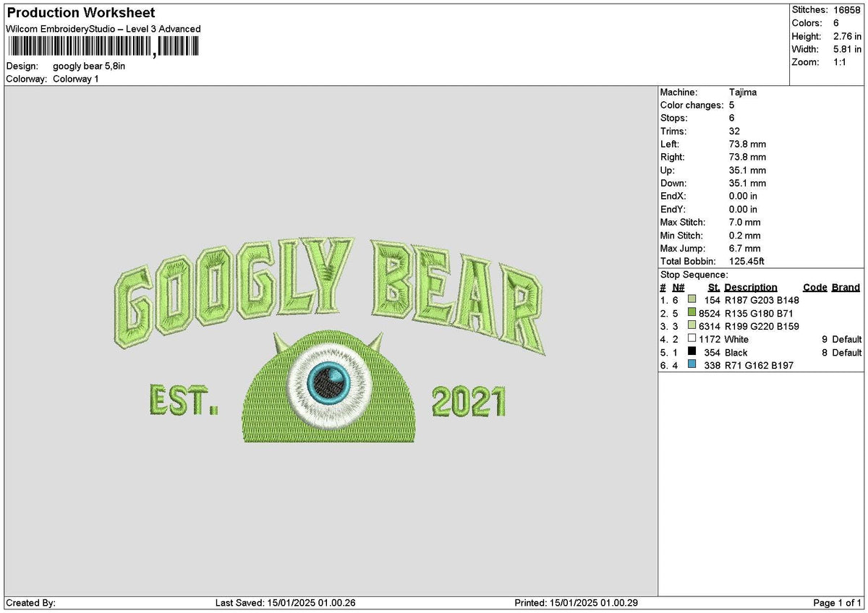
Task: Click the Total Bobbin value 125.45ft
Action: pos(747,261)
